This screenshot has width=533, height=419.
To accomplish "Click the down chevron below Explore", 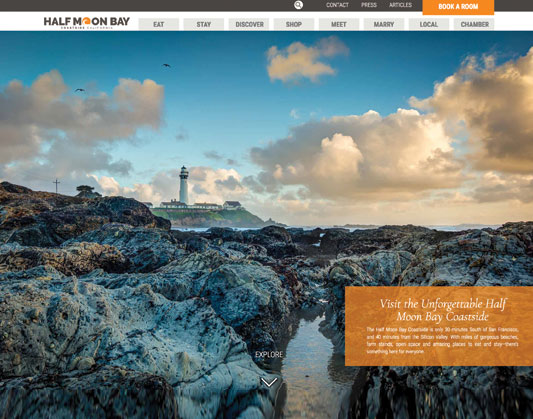I will 269,382.
